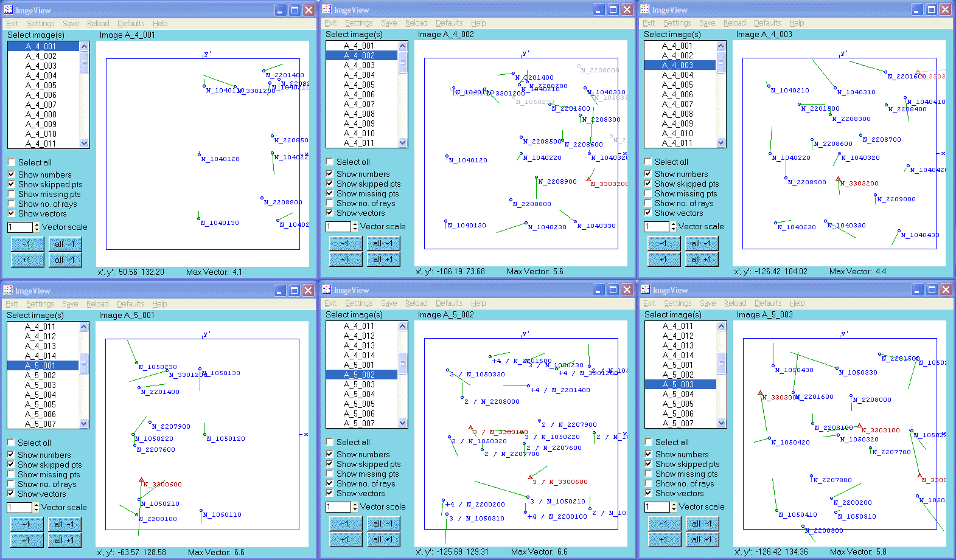Screen dimensions: 956x560
Task: Click the Vector scale field in A_4_002 window
Action: click(x=338, y=227)
